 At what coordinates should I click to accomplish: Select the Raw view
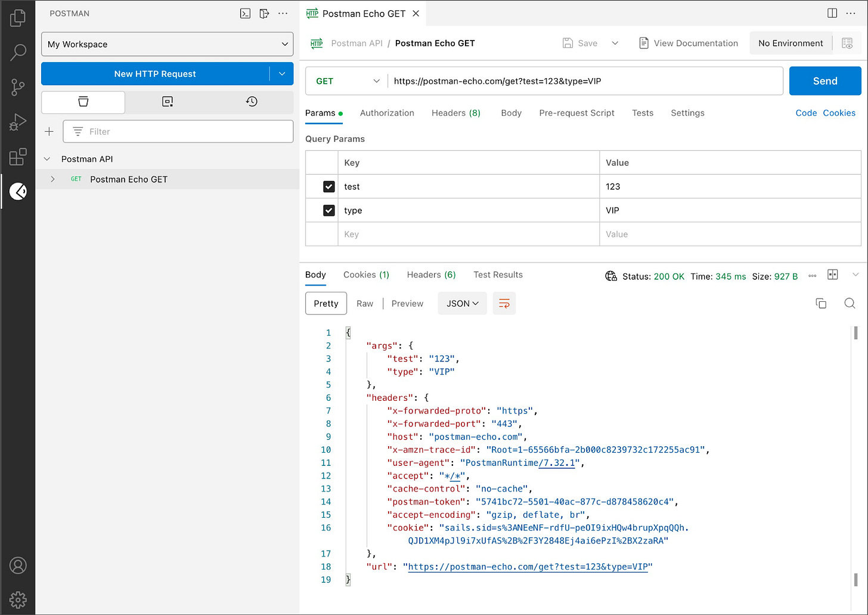point(365,304)
